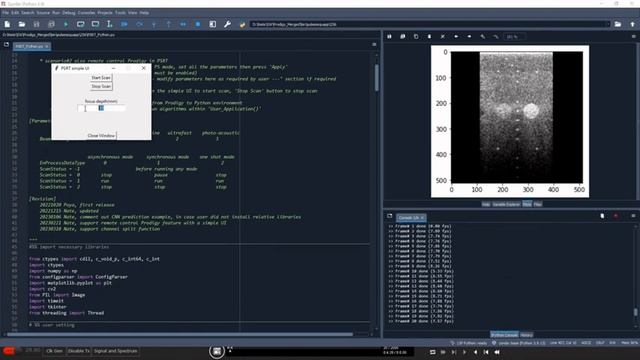Run selection or current line icon
This screenshot has height=360, width=640.
coord(109,24)
